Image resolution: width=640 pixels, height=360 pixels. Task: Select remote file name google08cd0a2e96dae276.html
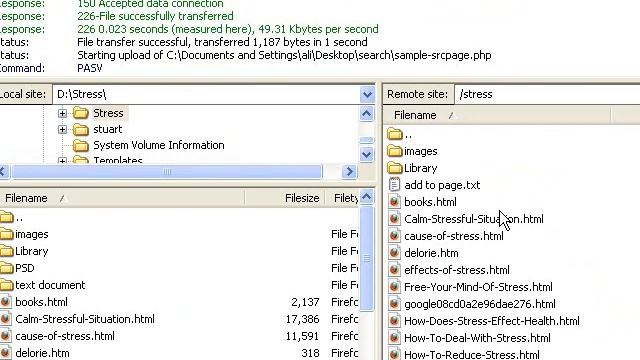point(480,304)
